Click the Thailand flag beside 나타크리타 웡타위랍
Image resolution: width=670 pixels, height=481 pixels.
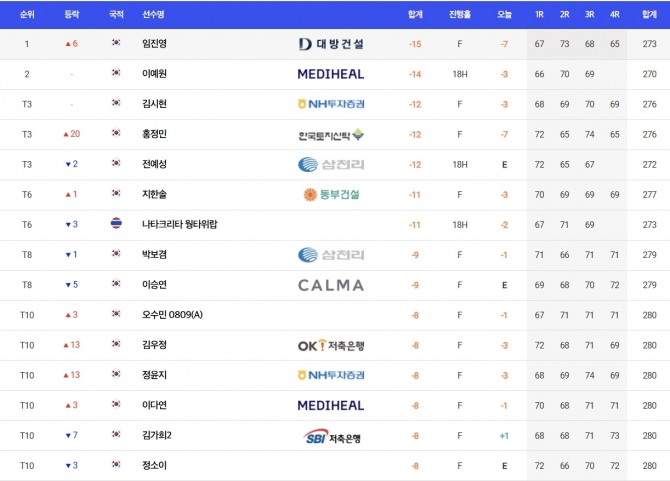116,224
